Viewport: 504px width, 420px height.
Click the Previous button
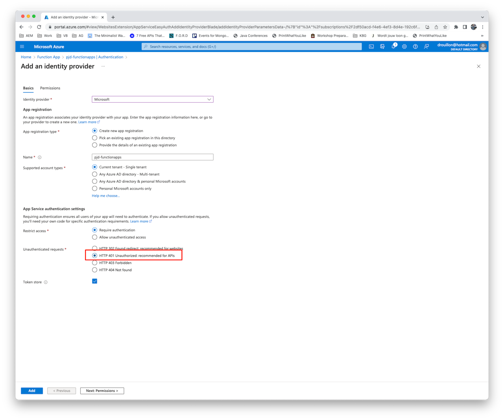coord(61,391)
